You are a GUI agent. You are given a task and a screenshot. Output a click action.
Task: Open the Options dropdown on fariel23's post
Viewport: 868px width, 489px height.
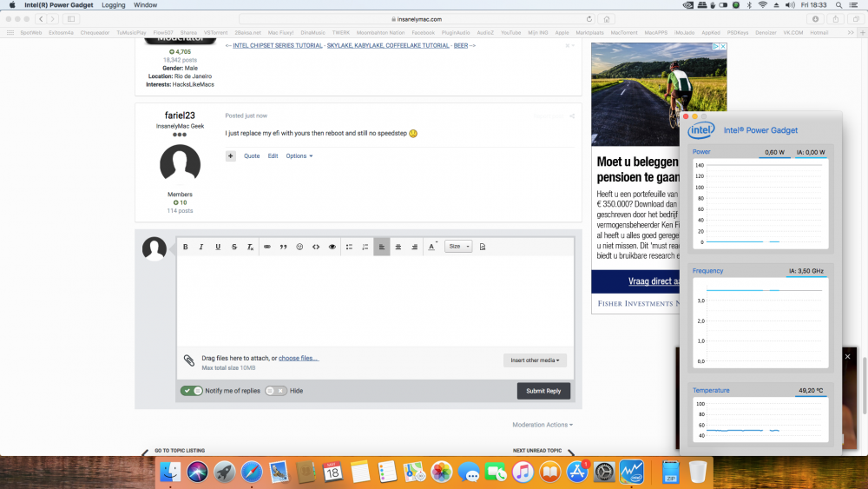click(x=299, y=156)
